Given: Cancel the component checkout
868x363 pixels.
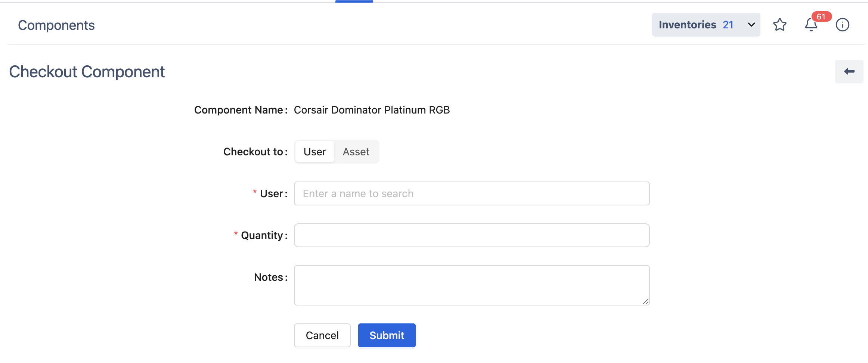Looking at the screenshot, I should tap(322, 335).
